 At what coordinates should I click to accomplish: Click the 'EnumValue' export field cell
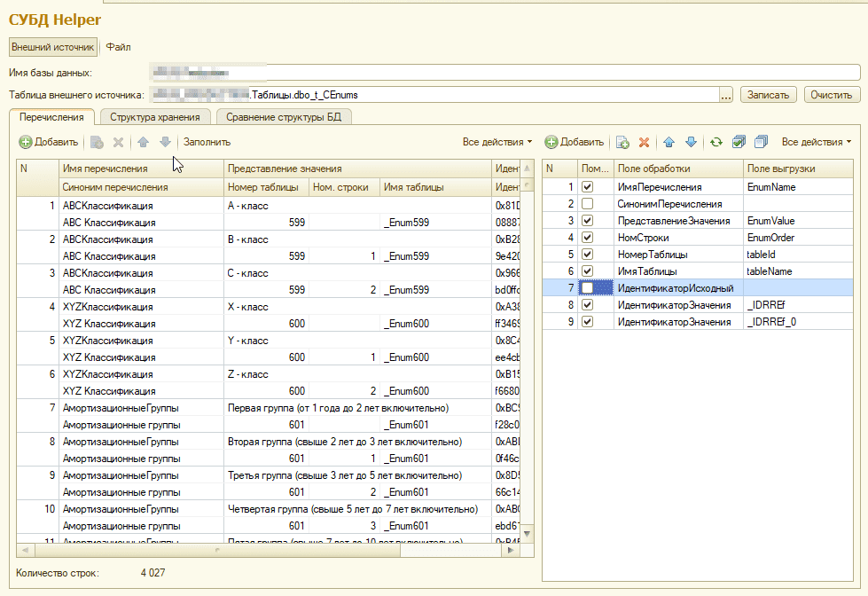click(x=798, y=221)
